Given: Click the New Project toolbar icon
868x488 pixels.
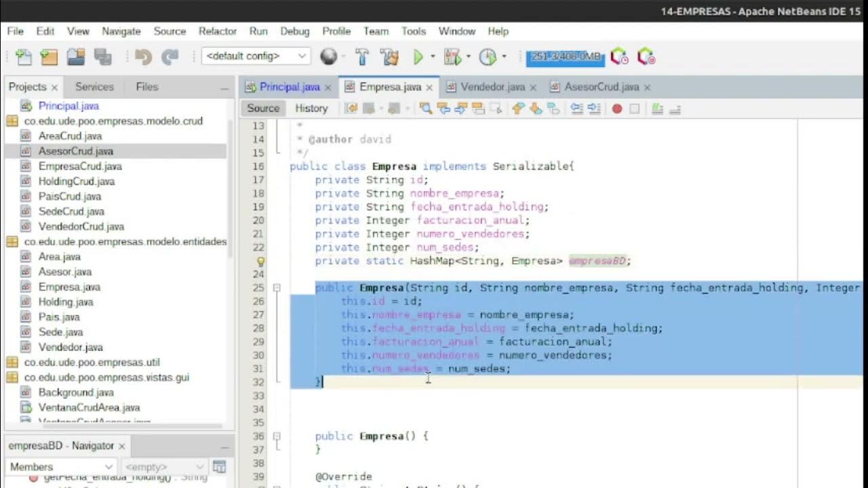Looking at the screenshot, I should pos(49,57).
